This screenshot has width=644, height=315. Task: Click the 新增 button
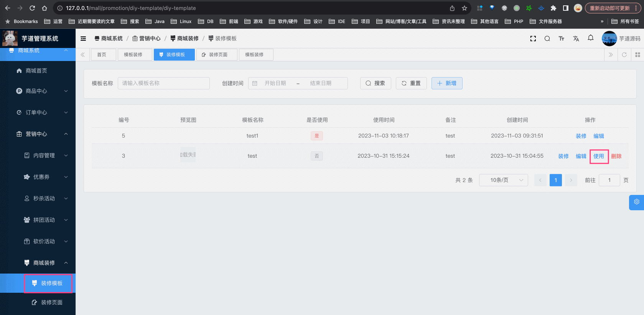446,83
